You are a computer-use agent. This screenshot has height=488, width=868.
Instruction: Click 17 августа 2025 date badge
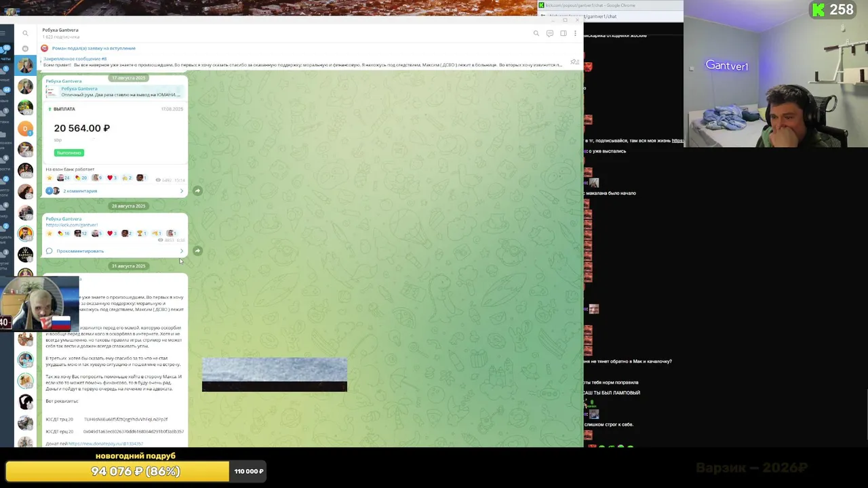(x=128, y=78)
